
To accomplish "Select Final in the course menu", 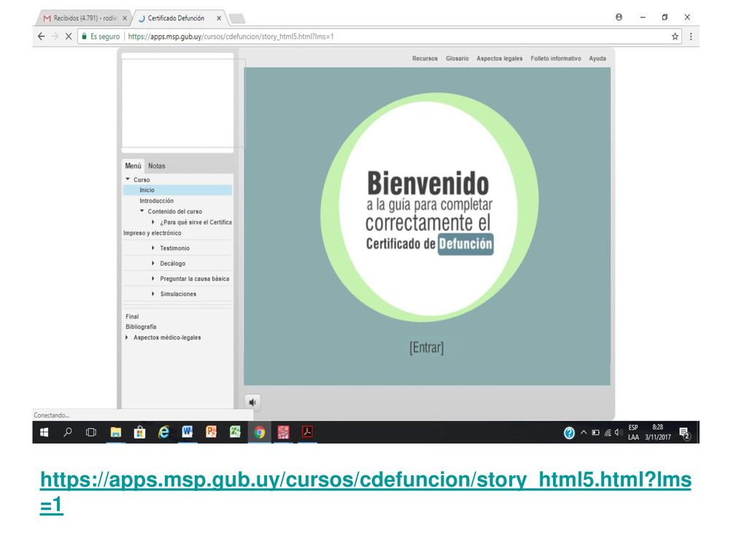I will click(132, 316).
